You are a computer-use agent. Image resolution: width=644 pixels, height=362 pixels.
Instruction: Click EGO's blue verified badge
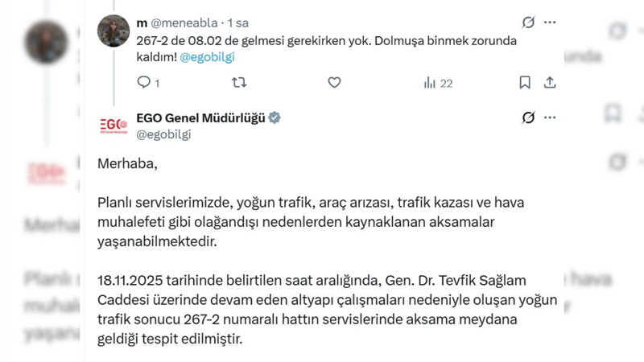(x=275, y=118)
